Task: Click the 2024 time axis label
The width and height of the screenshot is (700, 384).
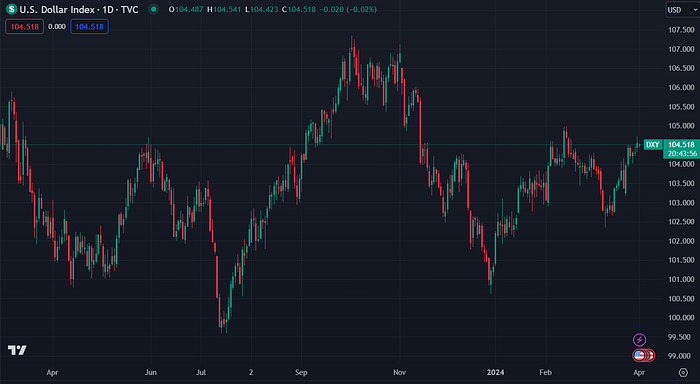Action: click(495, 372)
